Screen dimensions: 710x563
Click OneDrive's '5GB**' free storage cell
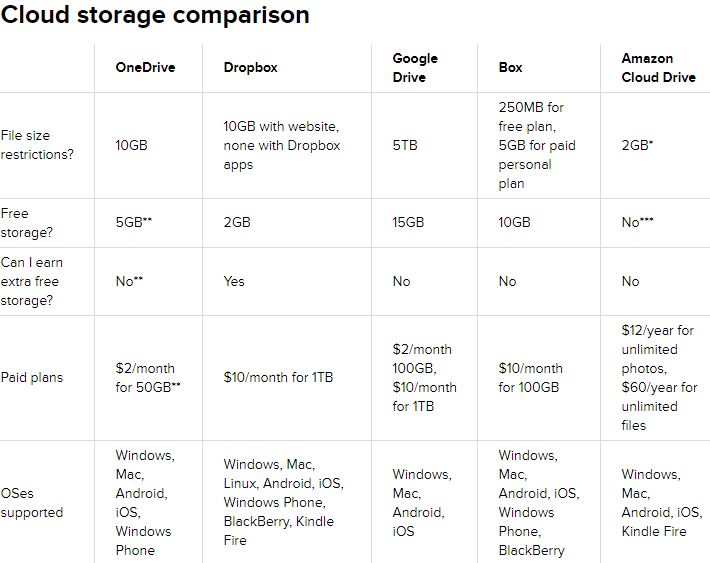coord(134,222)
